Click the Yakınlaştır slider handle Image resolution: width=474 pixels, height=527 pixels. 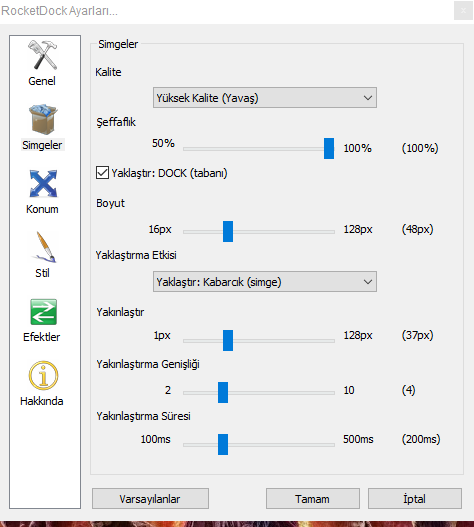pyautogui.click(x=228, y=340)
